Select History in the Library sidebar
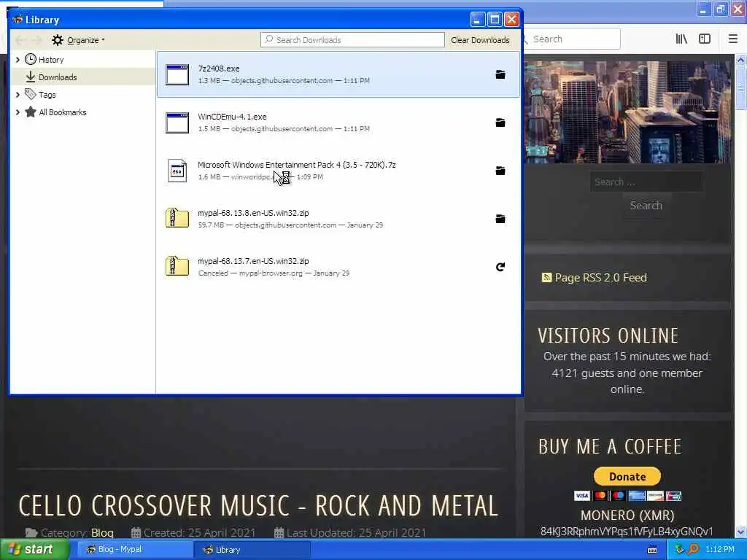Screen dimensions: 747x560 (x=83, y=60)
